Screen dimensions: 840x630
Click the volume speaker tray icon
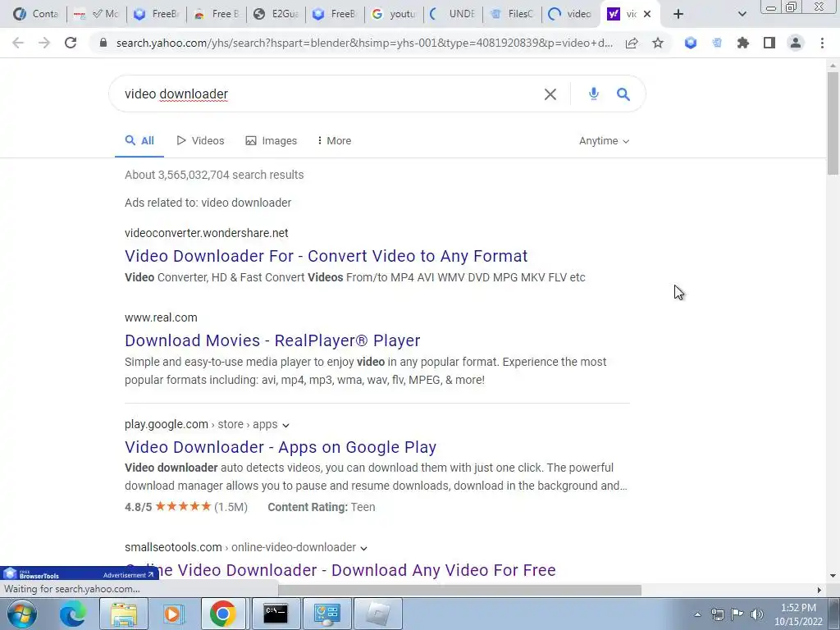(757, 614)
